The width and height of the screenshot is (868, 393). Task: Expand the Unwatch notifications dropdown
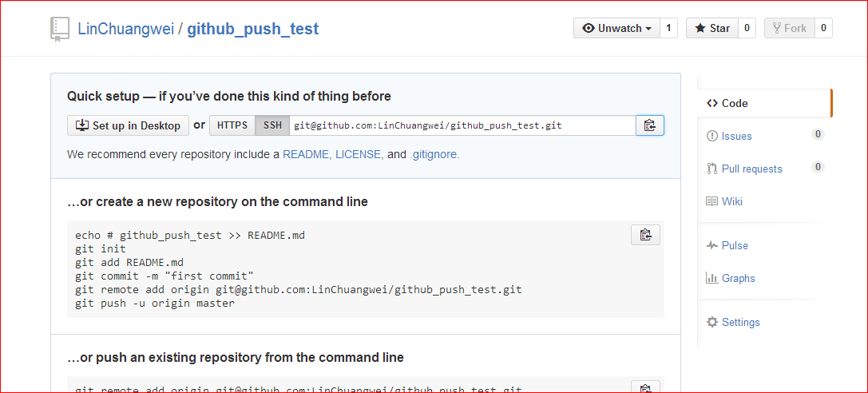pos(616,28)
